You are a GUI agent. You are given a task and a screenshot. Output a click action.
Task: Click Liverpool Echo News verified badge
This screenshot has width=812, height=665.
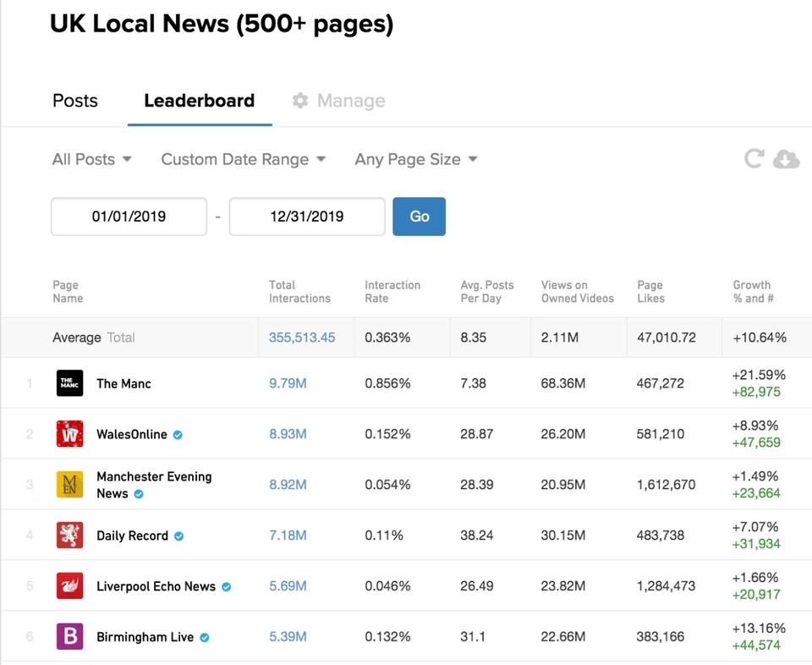coord(227,587)
